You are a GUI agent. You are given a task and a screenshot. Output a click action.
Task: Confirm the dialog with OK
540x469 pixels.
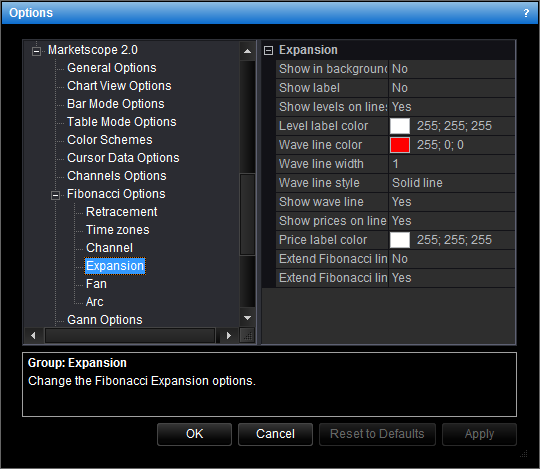195,434
